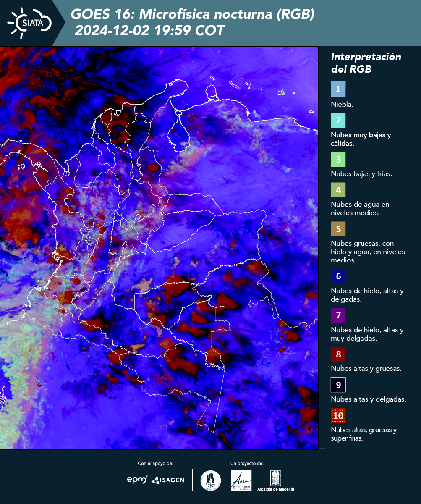Screen dimensions: 421x504
Task: Click the "Nubes gruesas, con hielo y agua" label
Action: 368,252
